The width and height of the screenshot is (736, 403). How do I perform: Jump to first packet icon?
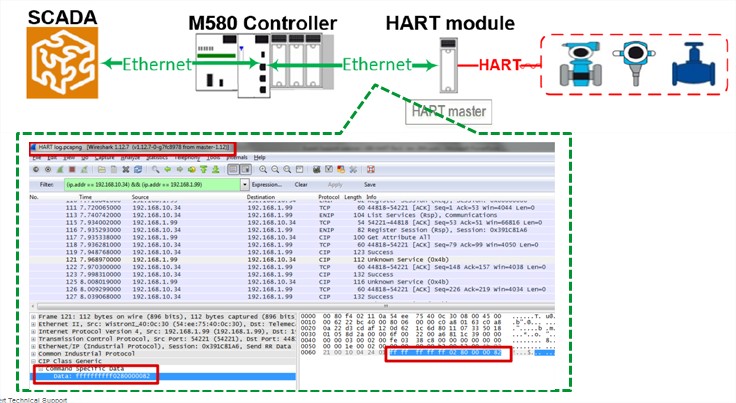pyautogui.click(x=204, y=169)
